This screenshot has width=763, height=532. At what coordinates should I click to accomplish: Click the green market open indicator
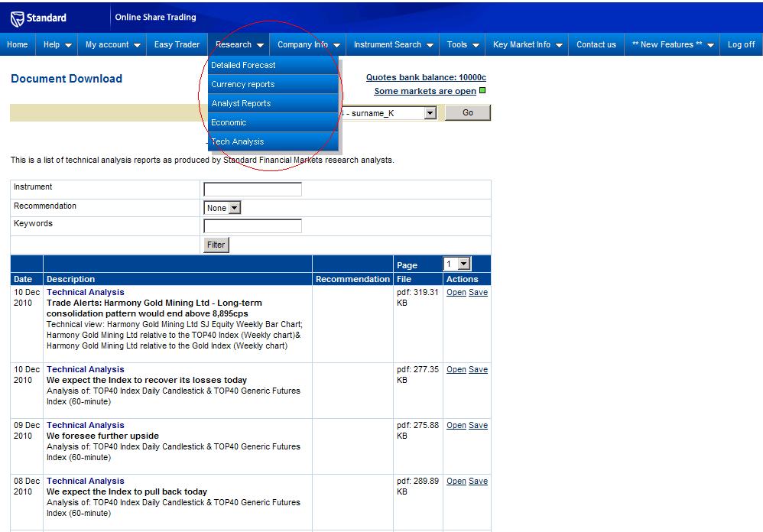click(x=482, y=91)
